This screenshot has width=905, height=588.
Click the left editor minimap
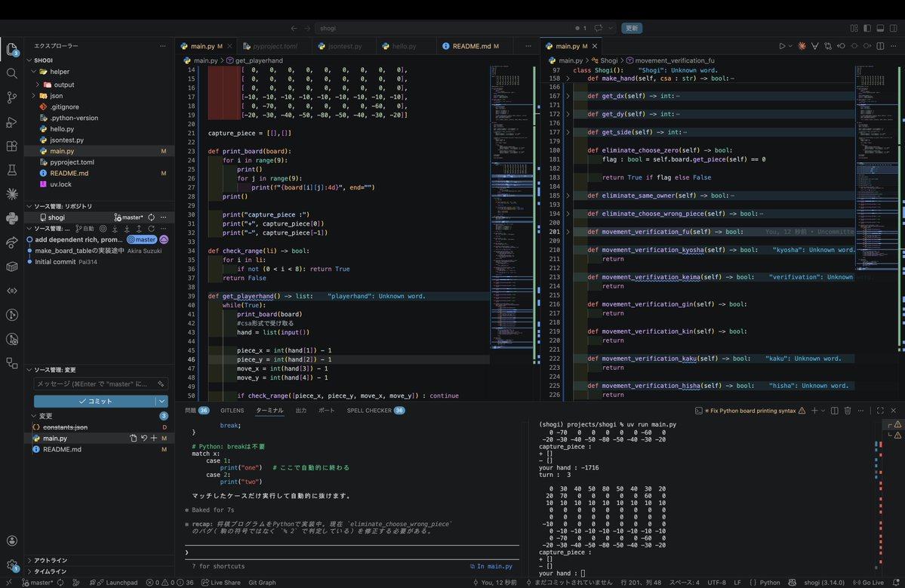pos(512,208)
